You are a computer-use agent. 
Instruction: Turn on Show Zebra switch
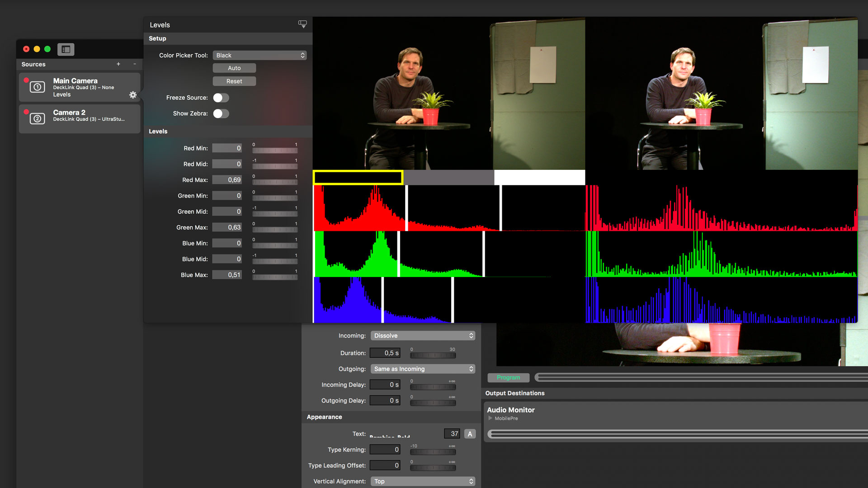pos(221,113)
